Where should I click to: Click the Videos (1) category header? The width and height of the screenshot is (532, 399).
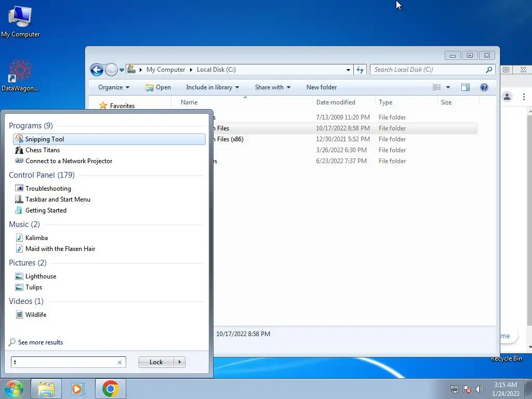(26, 301)
